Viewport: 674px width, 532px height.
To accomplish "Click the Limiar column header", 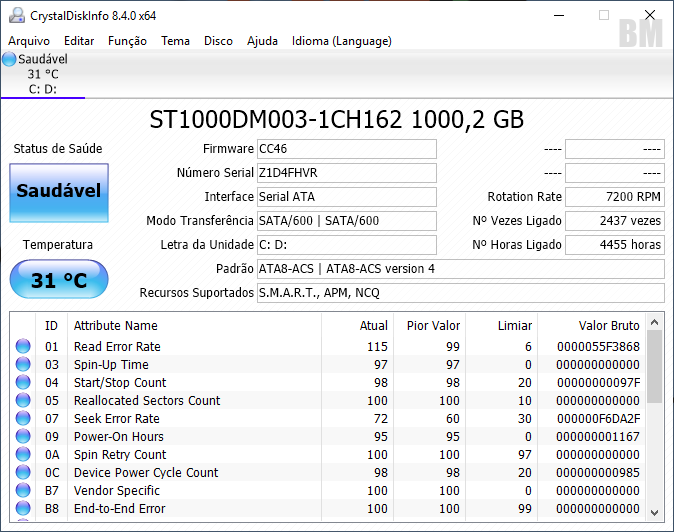I will [x=502, y=326].
